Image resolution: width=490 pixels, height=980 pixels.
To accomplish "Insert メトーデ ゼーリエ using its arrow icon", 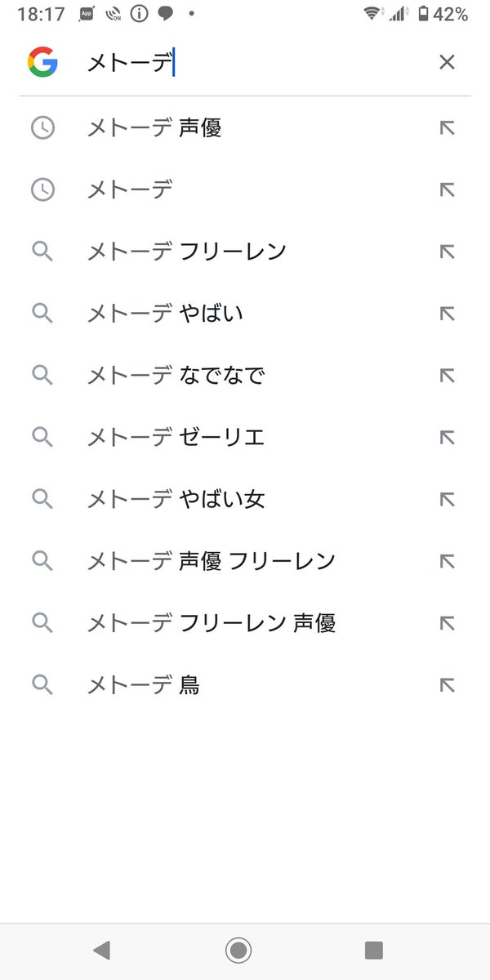I will click(447, 438).
